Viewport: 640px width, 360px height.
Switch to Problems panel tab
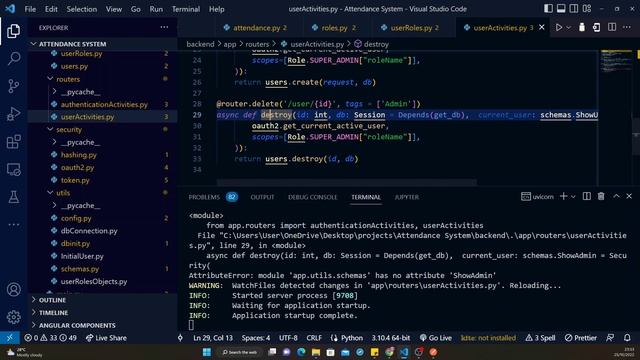point(204,197)
